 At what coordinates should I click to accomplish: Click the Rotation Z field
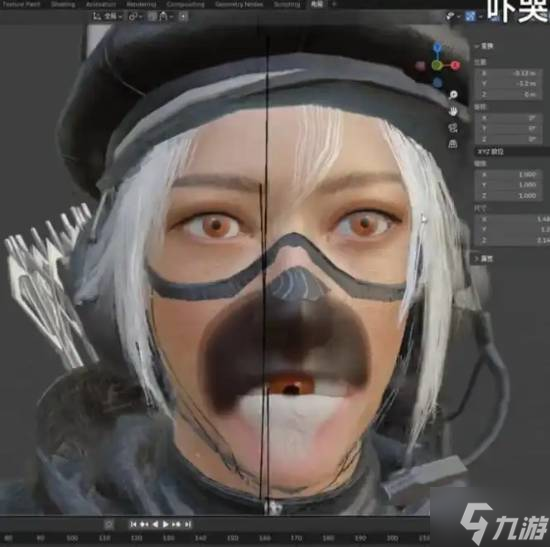pos(508,139)
